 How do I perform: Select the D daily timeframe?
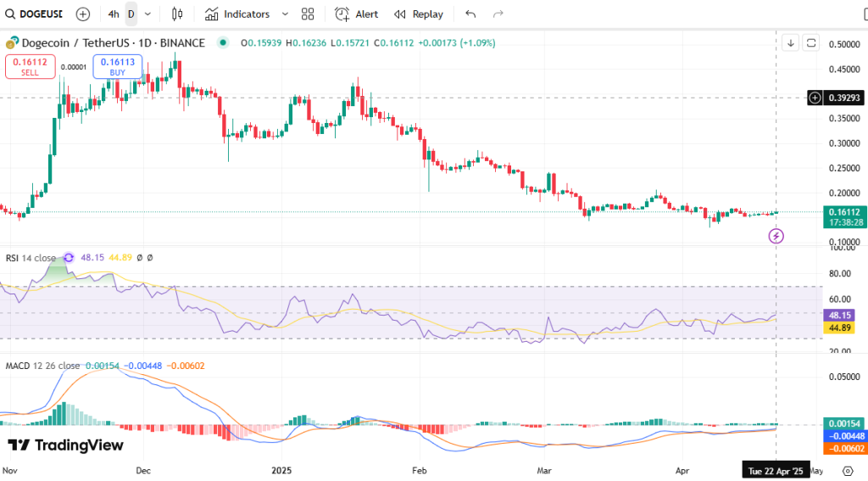(131, 14)
